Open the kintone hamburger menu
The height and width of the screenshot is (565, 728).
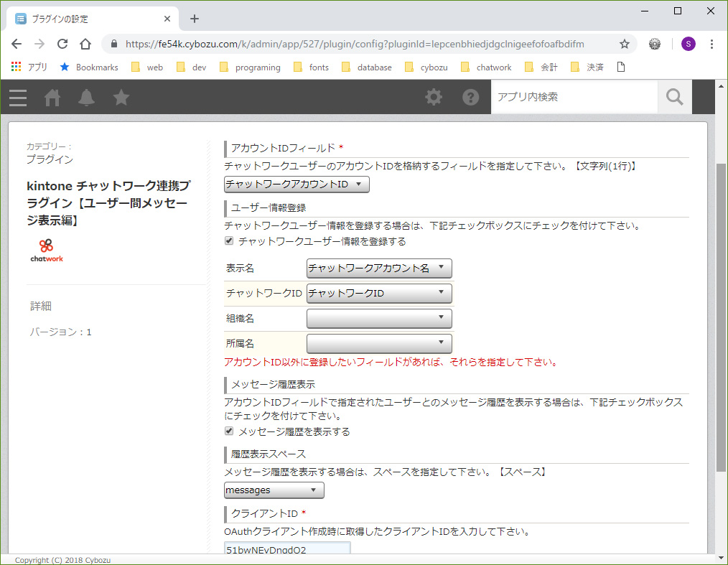[18, 98]
